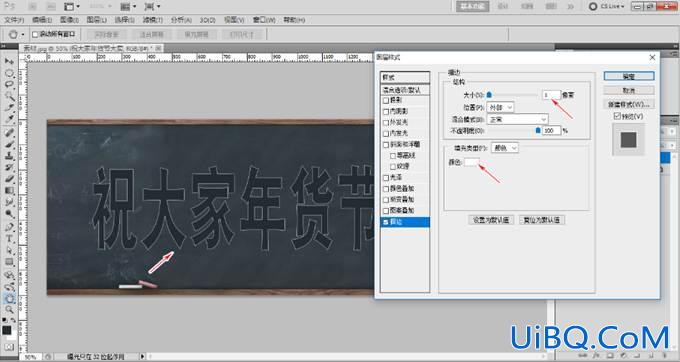
Task: Select 混合选项:默认 in the styles list
Action: [x=405, y=90]
